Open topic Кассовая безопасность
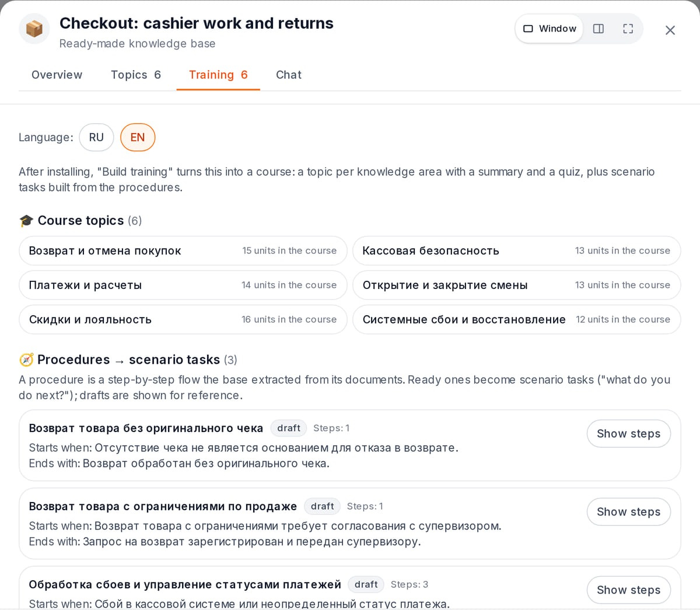Viewport: 700px width, 610px height. tap(517, 250)
